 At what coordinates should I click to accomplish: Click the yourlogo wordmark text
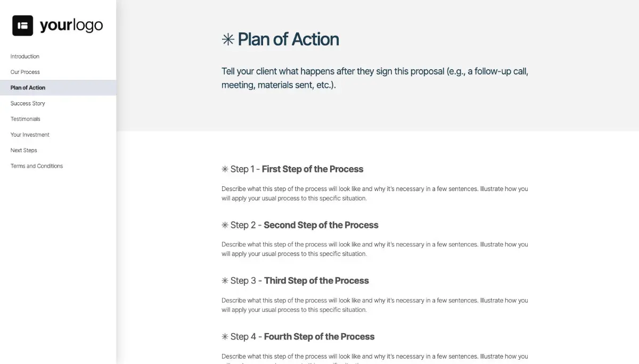pos(70,24)
